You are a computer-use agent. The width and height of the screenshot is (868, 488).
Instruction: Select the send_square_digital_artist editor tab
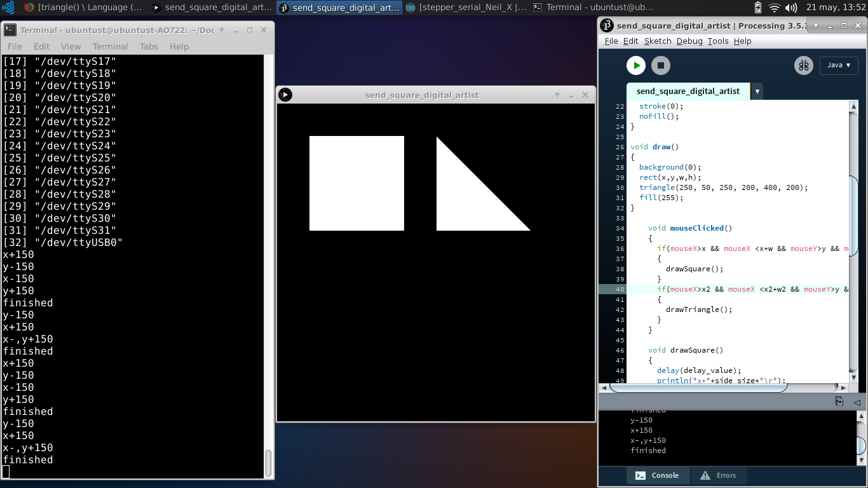coord(688,91)
